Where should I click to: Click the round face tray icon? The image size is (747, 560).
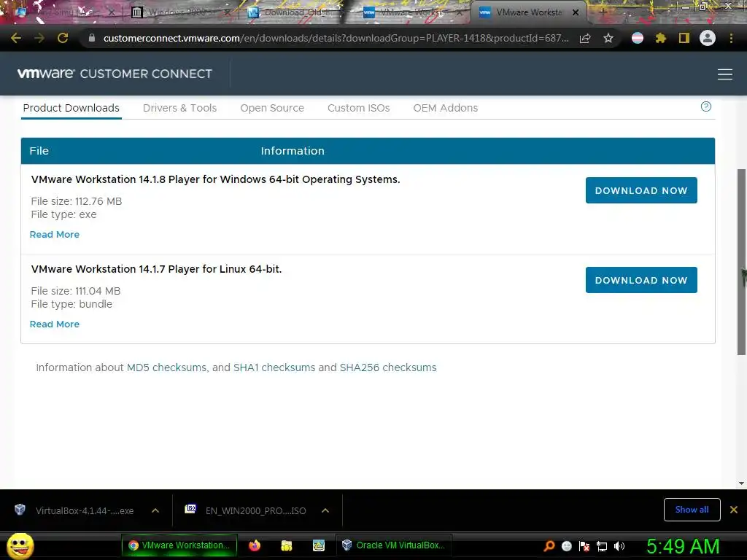566,546
